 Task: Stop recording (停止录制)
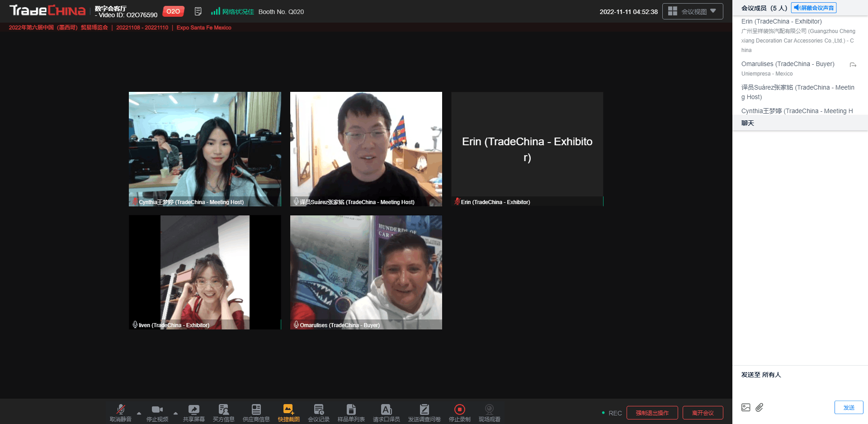pos(459,412)
